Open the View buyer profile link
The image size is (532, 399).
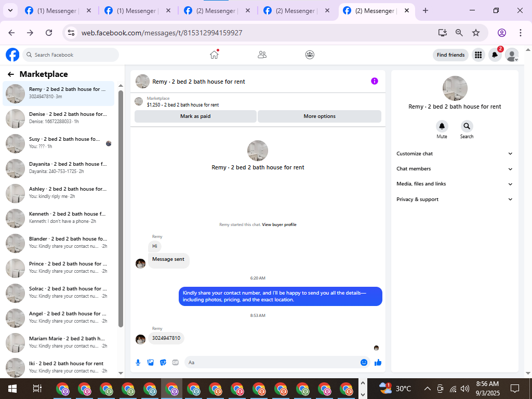point(279,224)
